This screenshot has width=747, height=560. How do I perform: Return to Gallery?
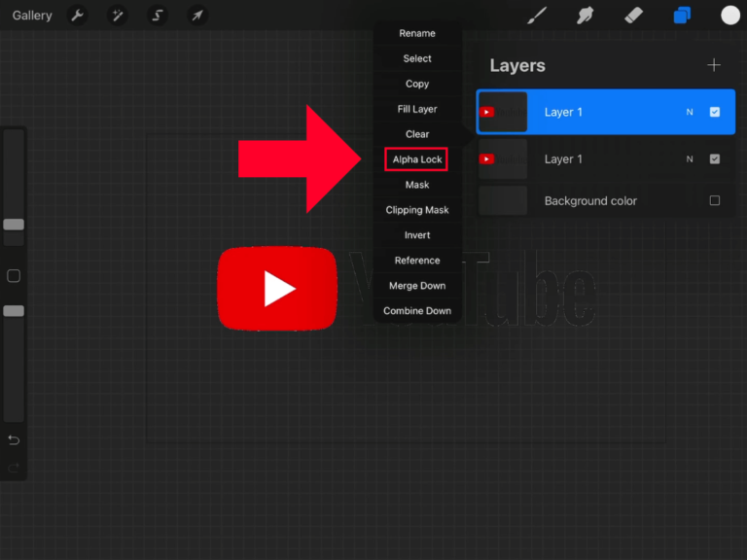(x=32, y=16)
